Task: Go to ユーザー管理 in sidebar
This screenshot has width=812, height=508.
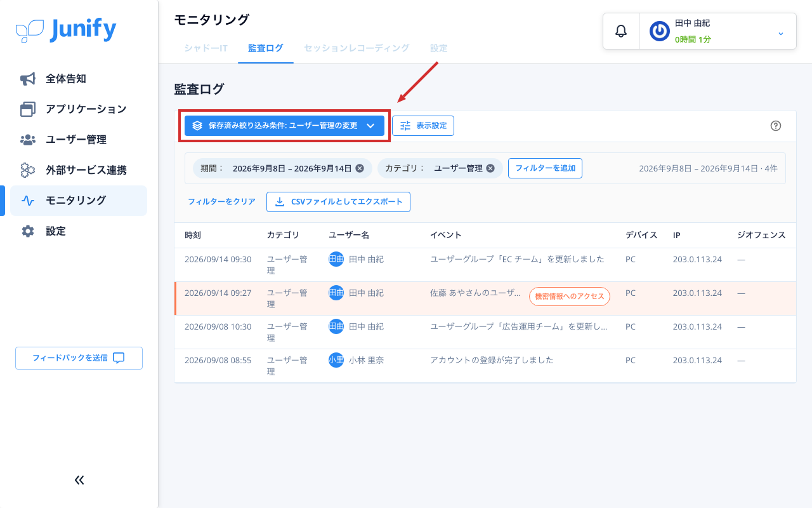Action: point(79,140)
